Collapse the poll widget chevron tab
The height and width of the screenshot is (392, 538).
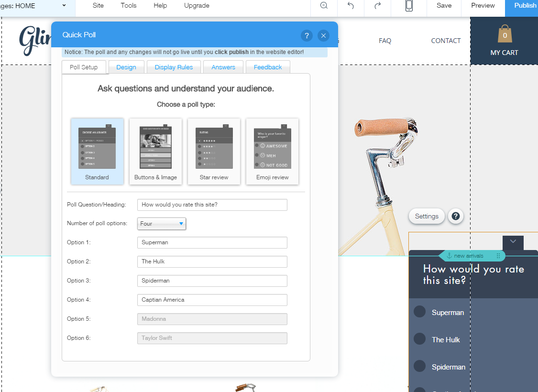(x=513, y=242)
